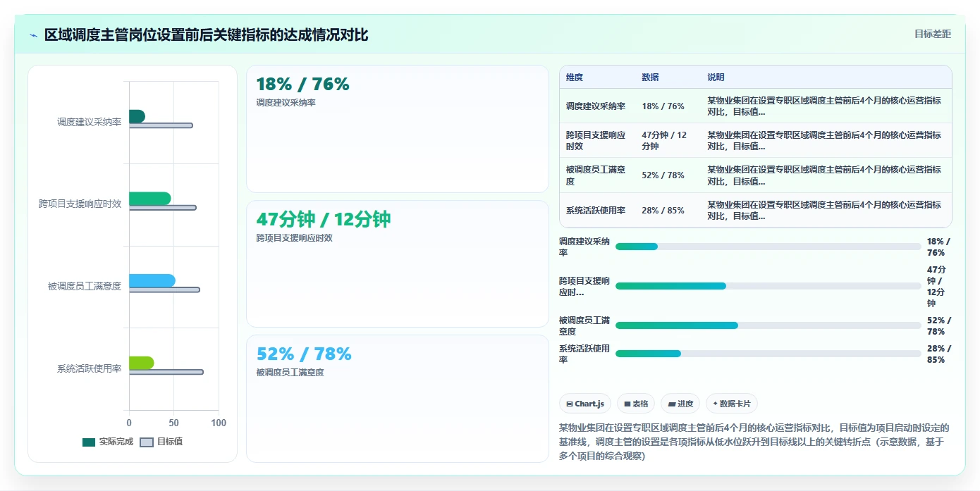
Task: Click the 调度建议采纳率 progress bar
Action: 768,247
